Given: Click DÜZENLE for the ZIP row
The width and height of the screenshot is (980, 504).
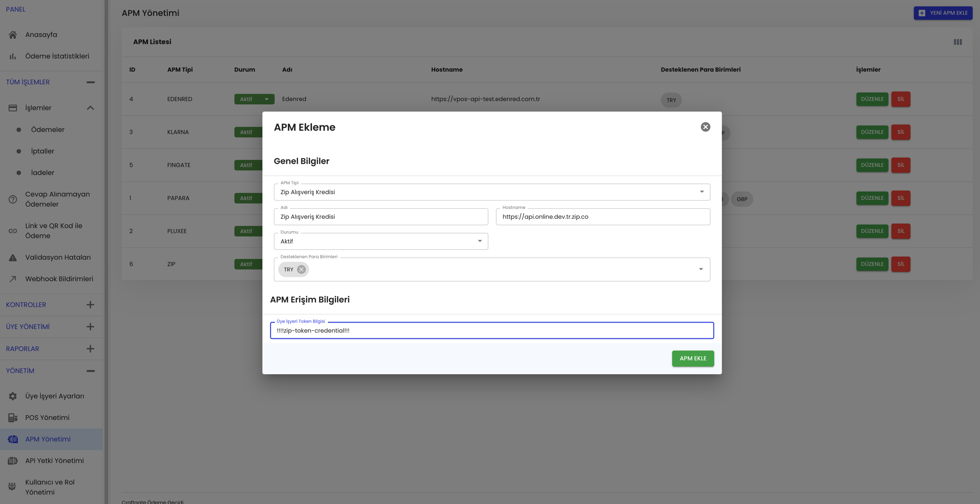Looking at the screenshot, I should (872, 264).
